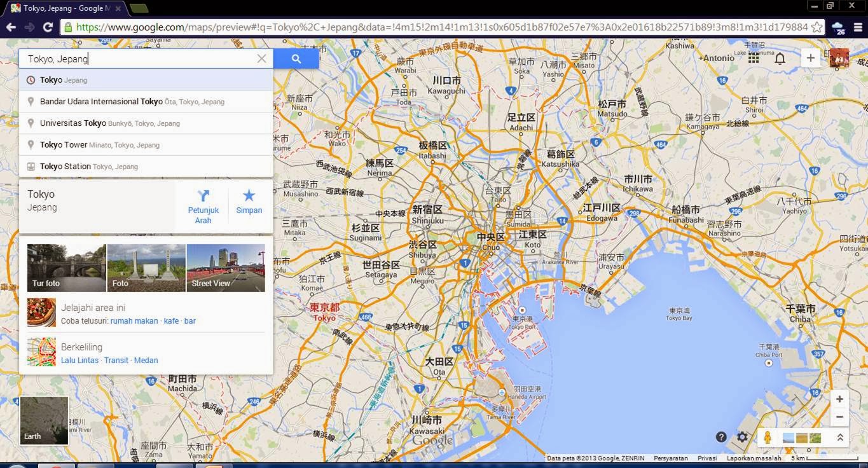Open the Tur foto thumbnail

tap(67, 268)
